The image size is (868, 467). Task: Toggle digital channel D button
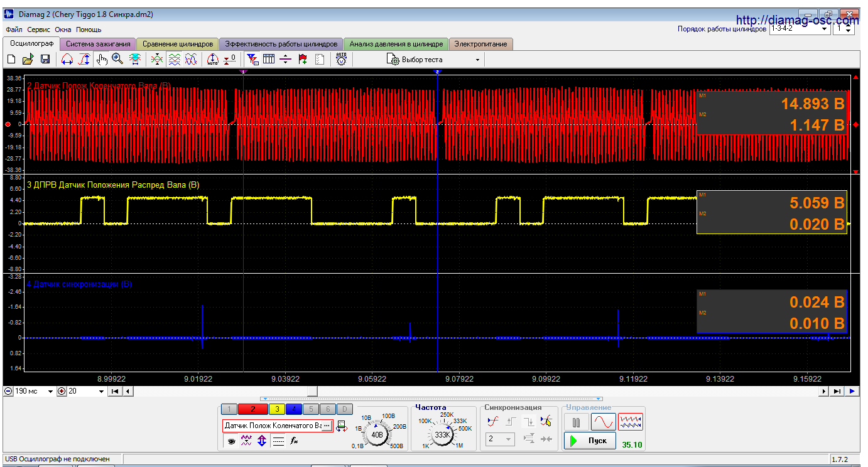coord(344,409)
